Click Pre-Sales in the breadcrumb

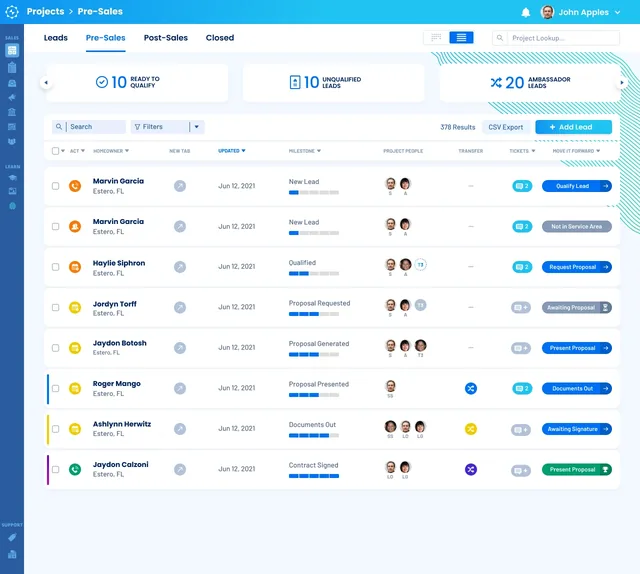(x=100, y=11)
